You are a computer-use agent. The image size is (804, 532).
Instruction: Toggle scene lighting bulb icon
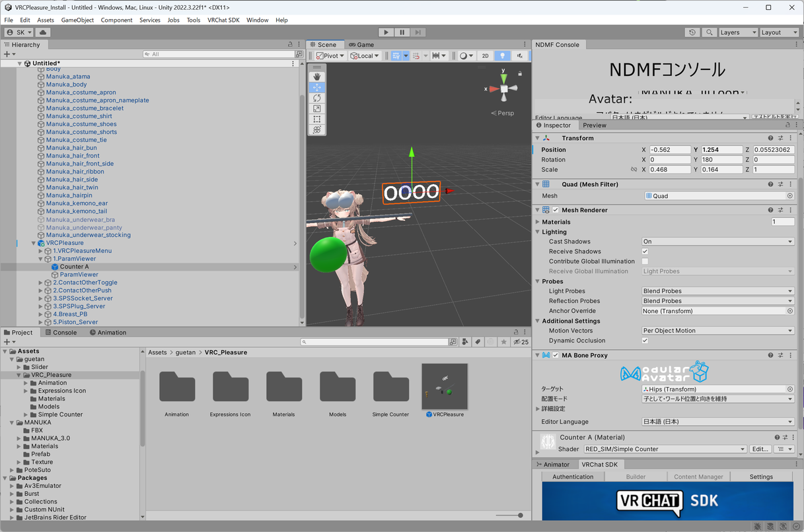click(502, 55)
